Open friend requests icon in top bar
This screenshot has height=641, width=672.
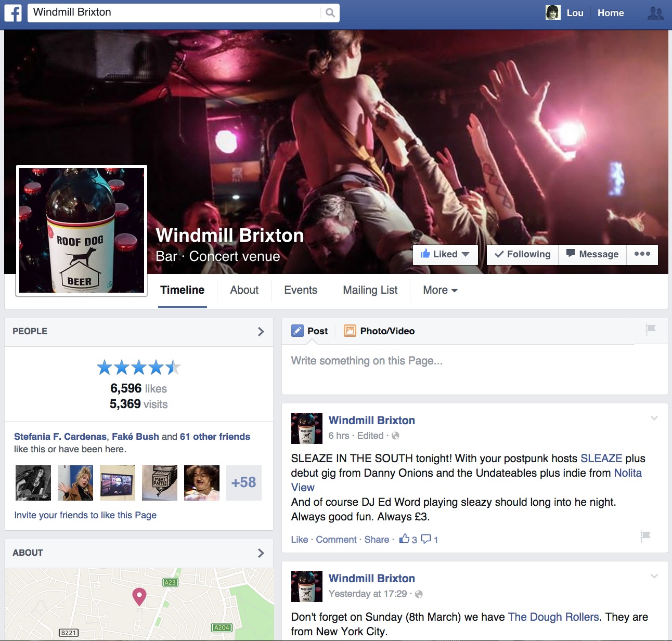click(x=655, y=14)
